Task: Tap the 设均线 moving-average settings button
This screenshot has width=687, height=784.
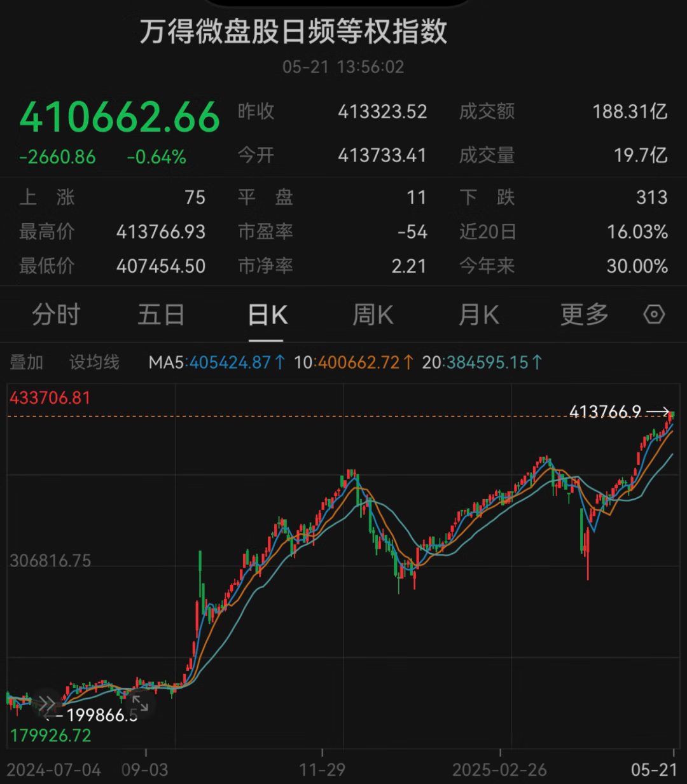Action: (x=94, y=362)
